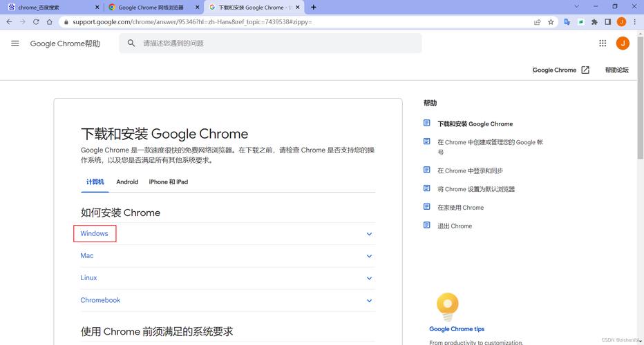Open the hamburger main menu
644x345 pixels.
pyautogui.click(x=15, y=43)
